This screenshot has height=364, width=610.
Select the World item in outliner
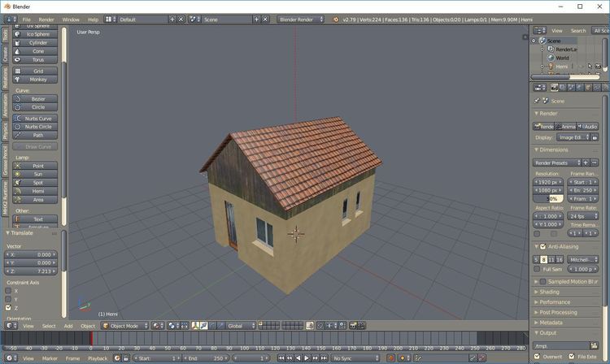point(562,58)
